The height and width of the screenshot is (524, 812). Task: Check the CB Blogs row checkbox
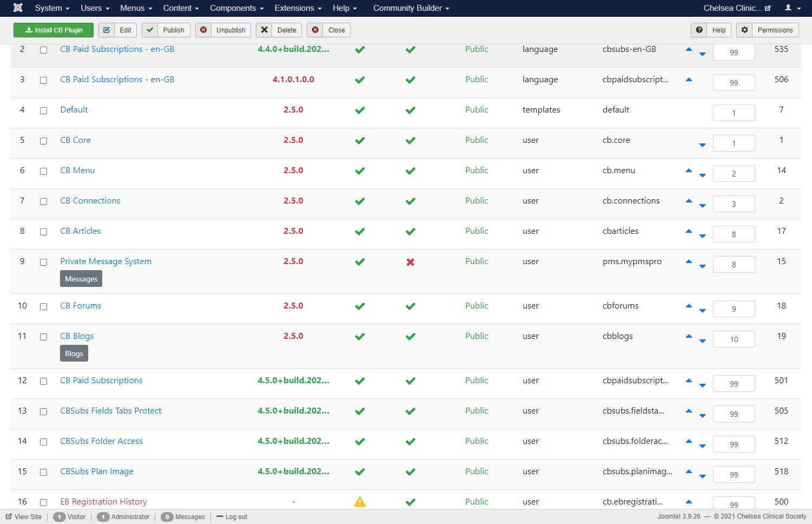43,337
